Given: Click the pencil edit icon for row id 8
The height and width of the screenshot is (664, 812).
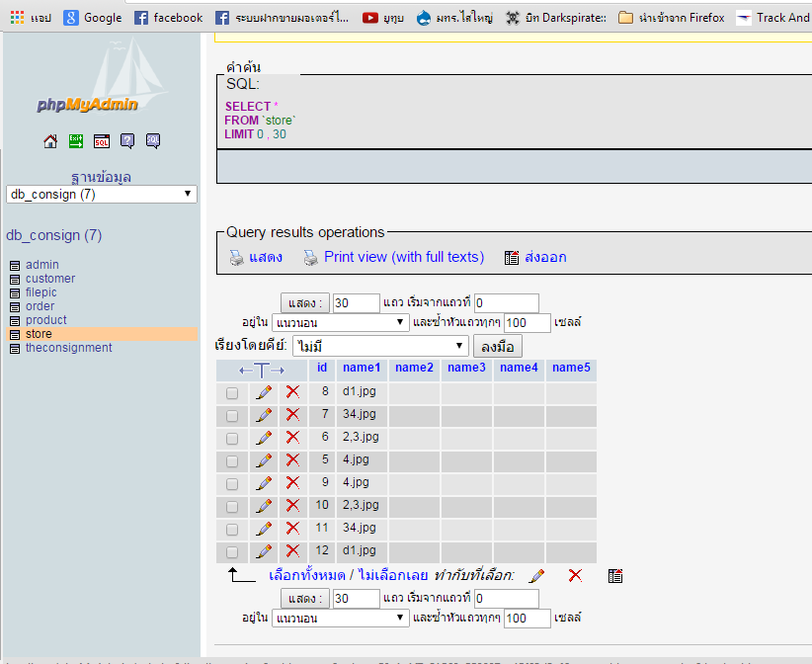Looking at the screenshot, I should tap(264, 392).
